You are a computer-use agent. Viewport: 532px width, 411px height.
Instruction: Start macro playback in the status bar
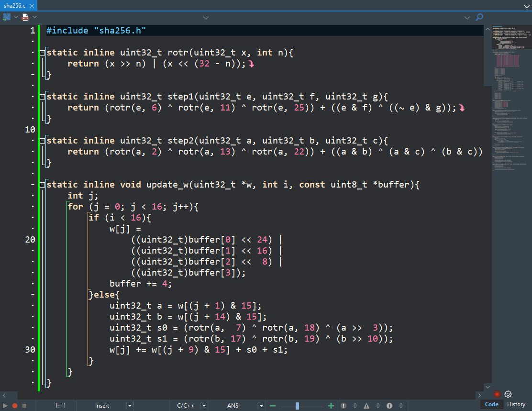(x=5, y=405)
